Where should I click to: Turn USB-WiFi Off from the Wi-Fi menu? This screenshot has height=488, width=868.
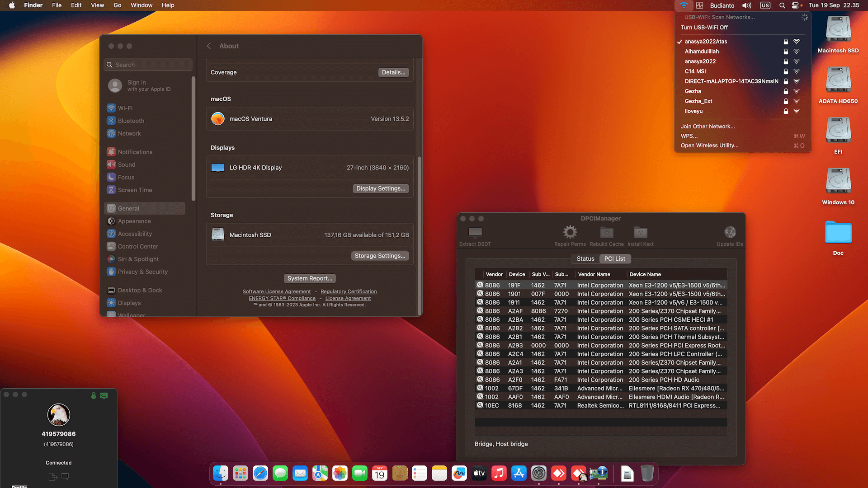(x=704, y=27)
